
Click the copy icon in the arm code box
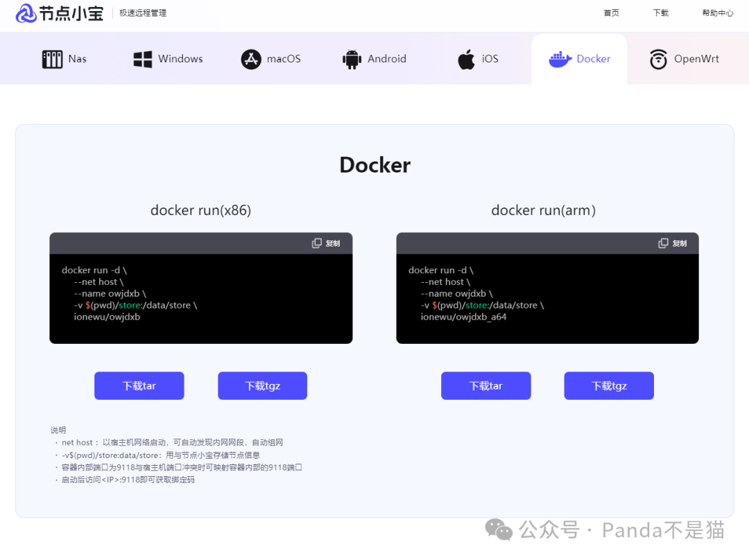[x=663, y=243]
